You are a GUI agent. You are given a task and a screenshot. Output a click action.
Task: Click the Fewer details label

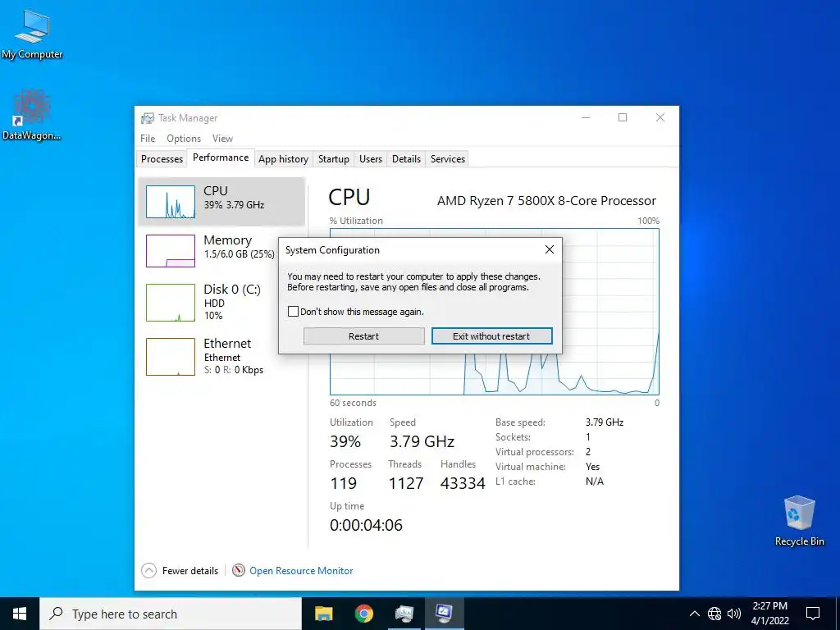pos(190,571)
